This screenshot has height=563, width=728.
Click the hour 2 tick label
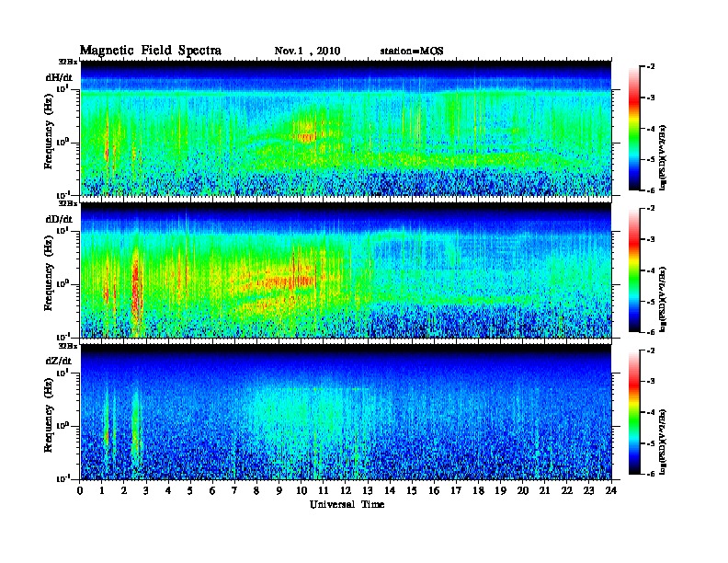[x=124, y=491]
